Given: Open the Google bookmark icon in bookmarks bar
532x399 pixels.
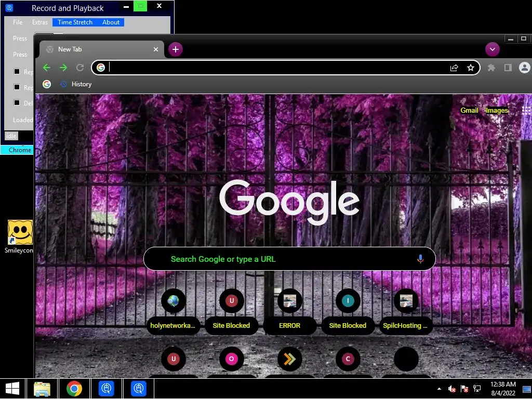Looking at the screenshot, I should click(x=47, y=84).
